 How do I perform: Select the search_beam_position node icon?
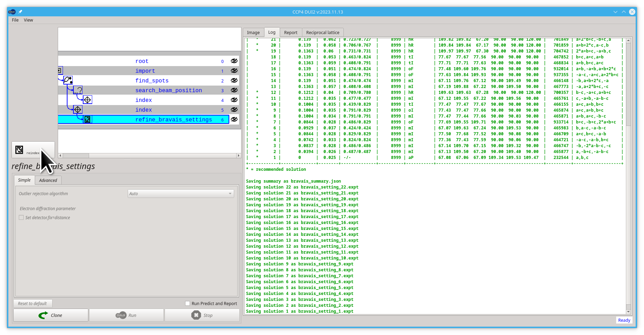click(78, 90)
